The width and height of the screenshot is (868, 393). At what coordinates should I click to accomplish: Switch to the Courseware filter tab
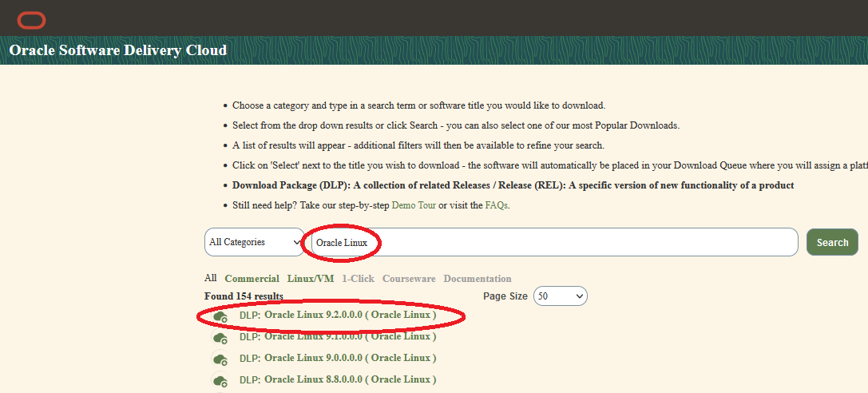pyautogui.click(x=409, y=279)
